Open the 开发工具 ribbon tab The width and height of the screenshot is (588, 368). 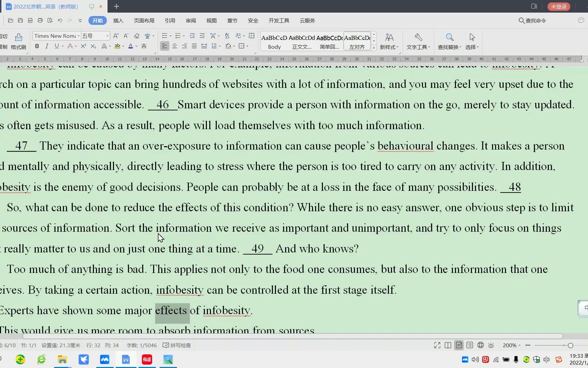coord(279,20)
